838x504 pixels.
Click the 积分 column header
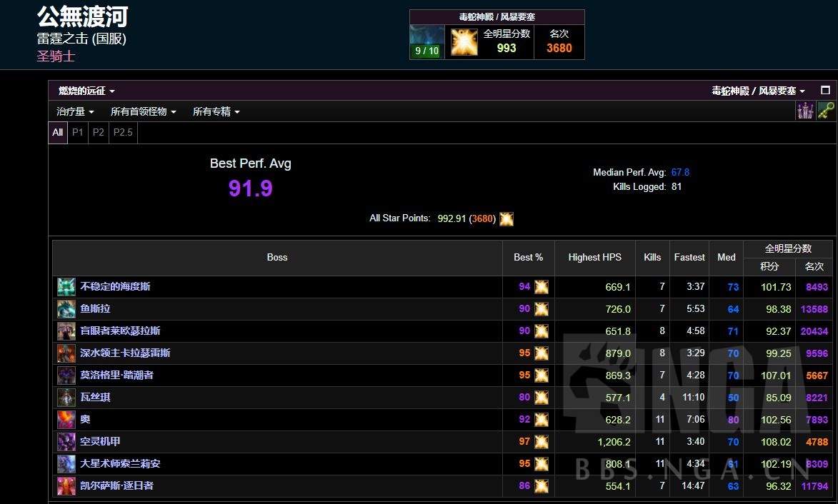tap(769, 266)
